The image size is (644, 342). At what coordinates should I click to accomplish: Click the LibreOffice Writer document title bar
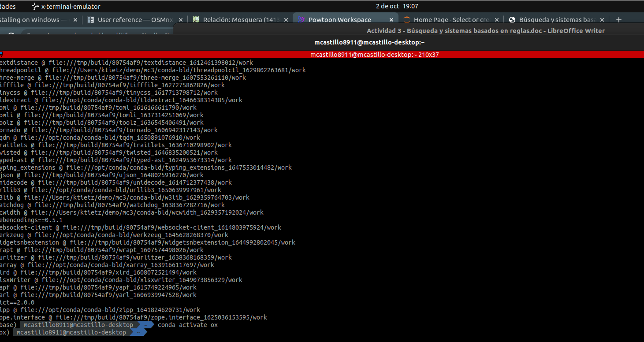[485, 30]
